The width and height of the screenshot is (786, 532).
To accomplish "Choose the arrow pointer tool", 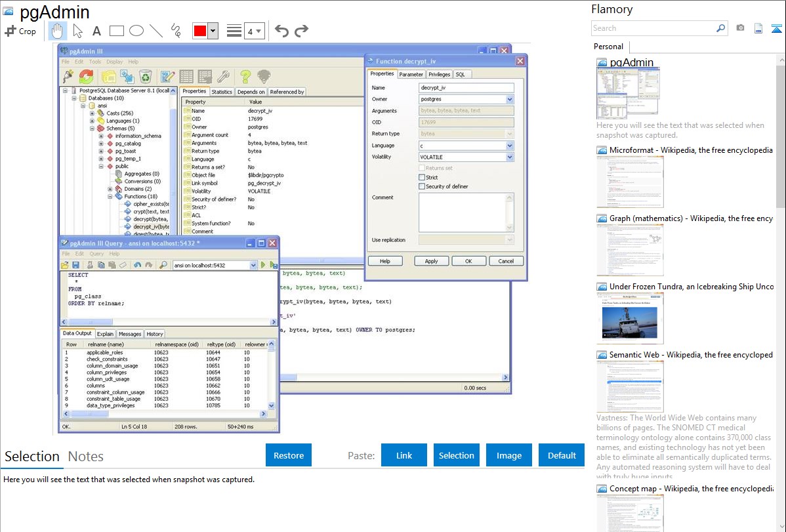I will [x=77, y=31].
